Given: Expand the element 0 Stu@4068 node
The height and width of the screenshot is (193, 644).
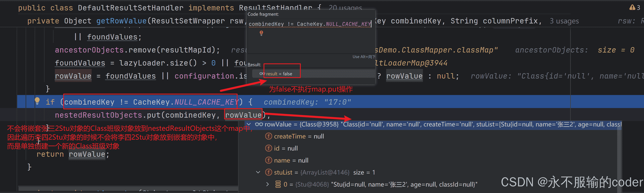Looking at the screenshot, I should coord(267,184).
